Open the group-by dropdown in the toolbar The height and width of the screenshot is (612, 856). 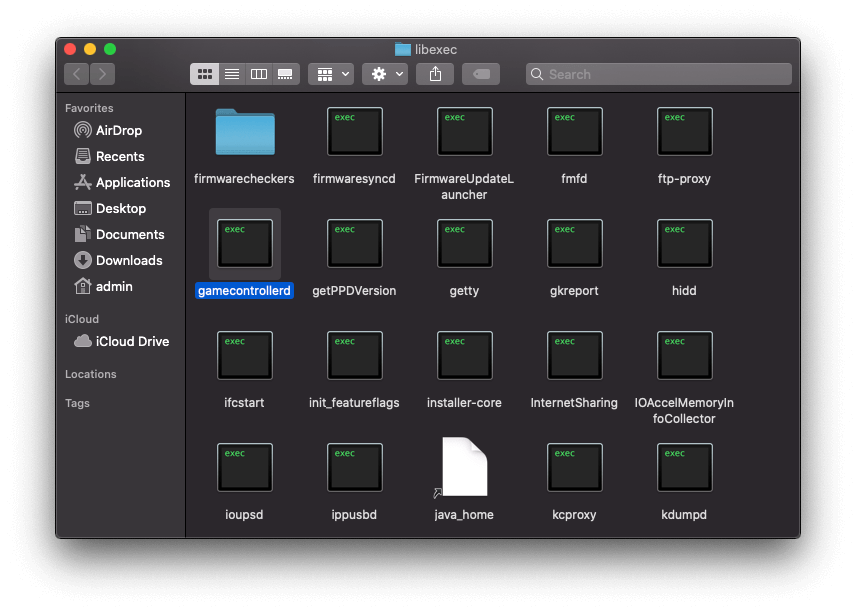(x=330, y=73)
